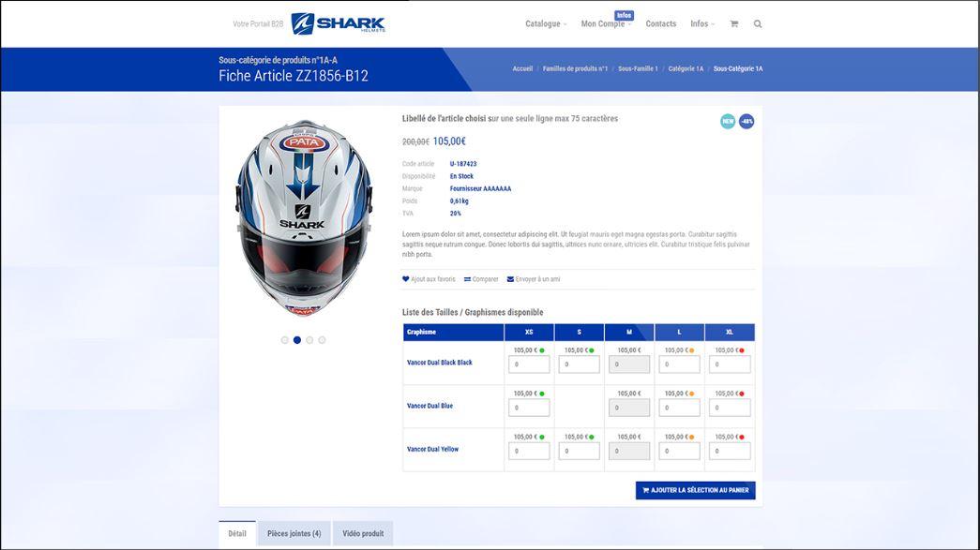
Task: Click the Graphisme column header
Action: coord(453,332)
